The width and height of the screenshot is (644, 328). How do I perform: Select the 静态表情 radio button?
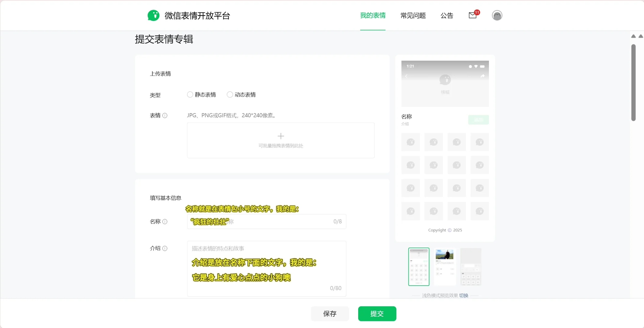(190, 94)
